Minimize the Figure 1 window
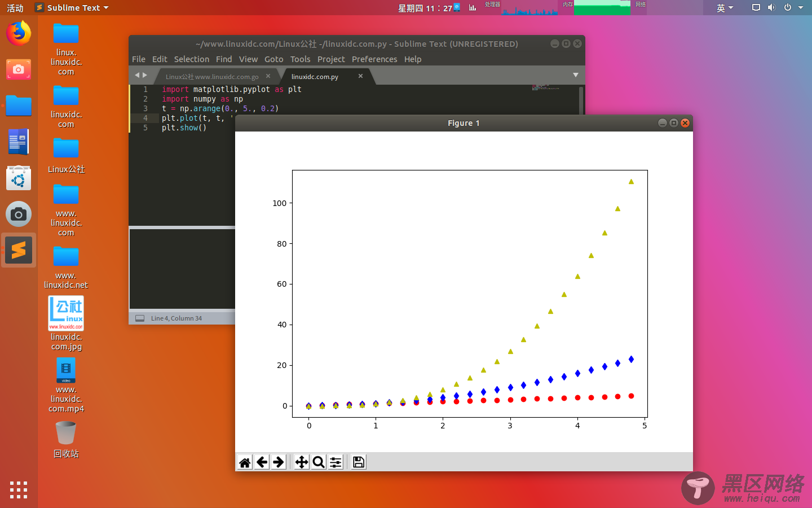Image resolution: width=812 pixels, height=508 pixels. click(x=663, y=123)
